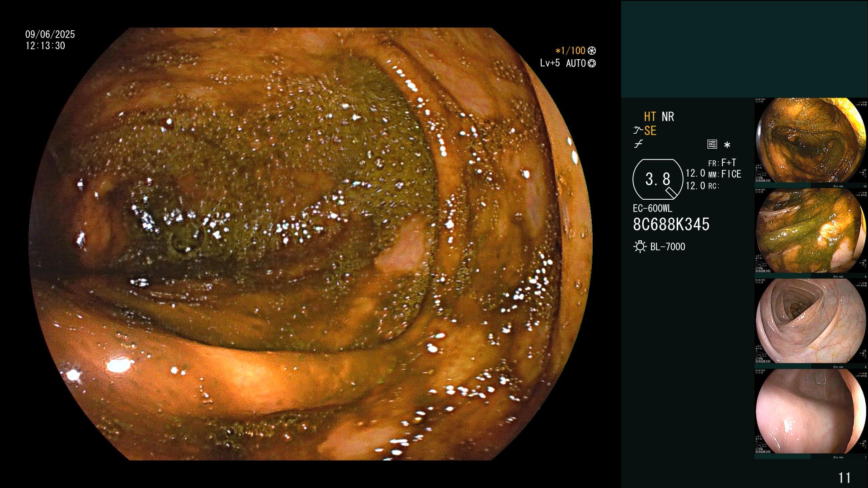The height and width of the screenshot is (488, 868).
Task: Click the settings sliders icon
Action: coord(712,145)
